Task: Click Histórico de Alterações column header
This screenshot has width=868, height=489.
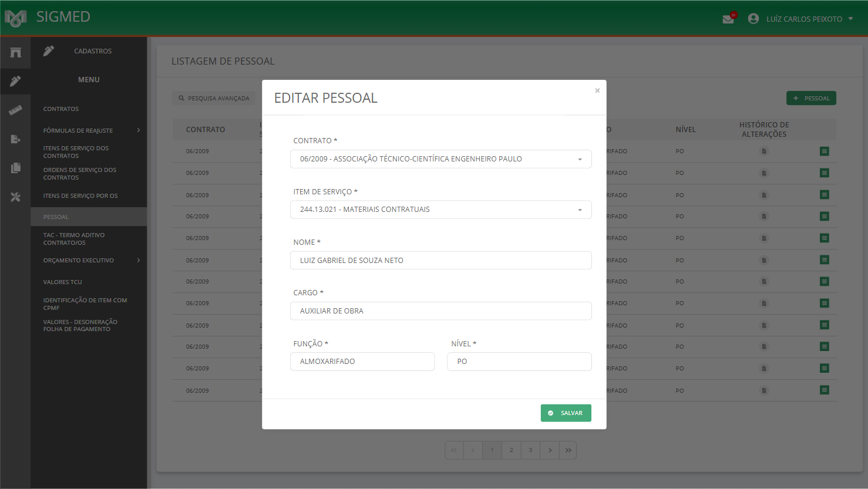Action: pyautogui.click(x=764, y=130)
